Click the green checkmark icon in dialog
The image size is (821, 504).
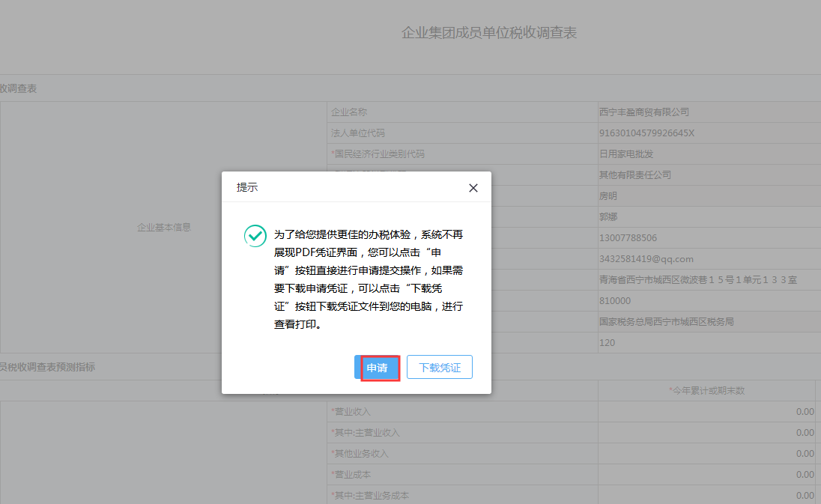click(x=255, y=236)
